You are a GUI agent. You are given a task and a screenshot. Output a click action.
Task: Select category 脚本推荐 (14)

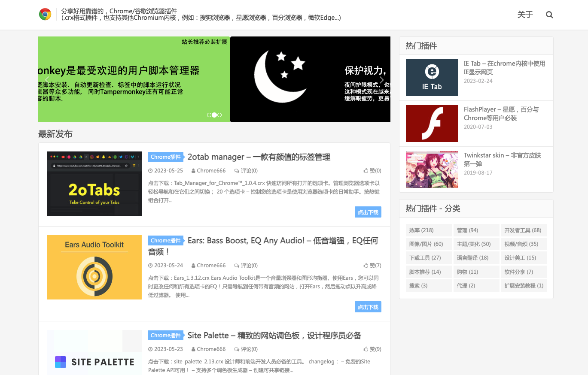(429, 272)
